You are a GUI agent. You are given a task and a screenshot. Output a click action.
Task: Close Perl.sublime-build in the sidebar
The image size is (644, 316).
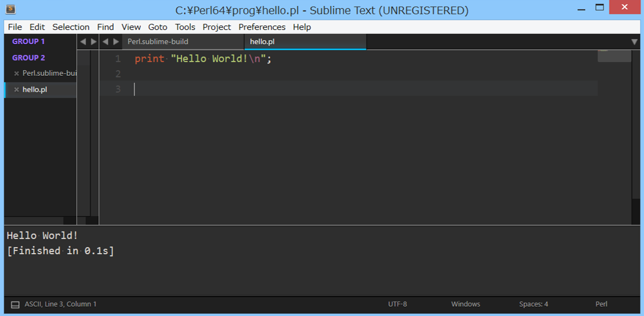click(17, 73)
